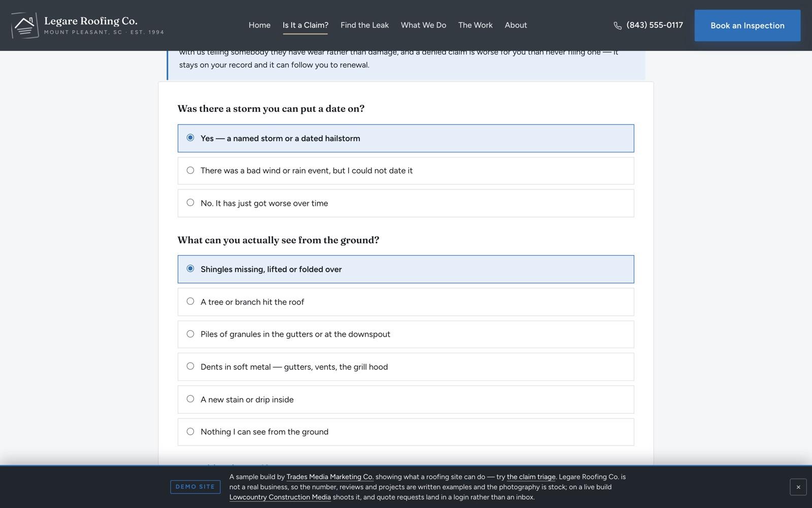Select "Dents in soft metal" option
Viewport: 812px width, 508px height.
pos(405,367)
